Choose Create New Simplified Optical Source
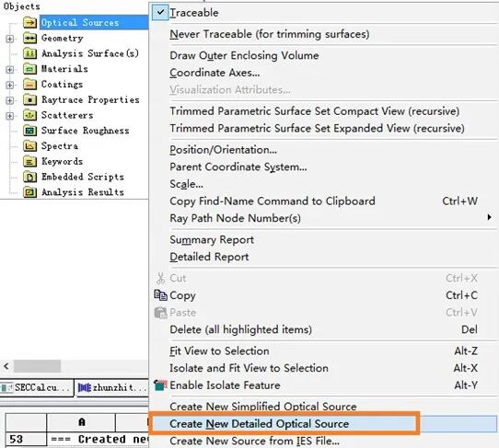 point(263,407)
